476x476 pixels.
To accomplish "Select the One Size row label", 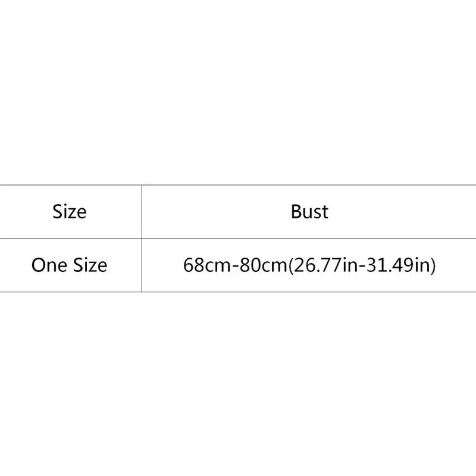I will [70, 265].
